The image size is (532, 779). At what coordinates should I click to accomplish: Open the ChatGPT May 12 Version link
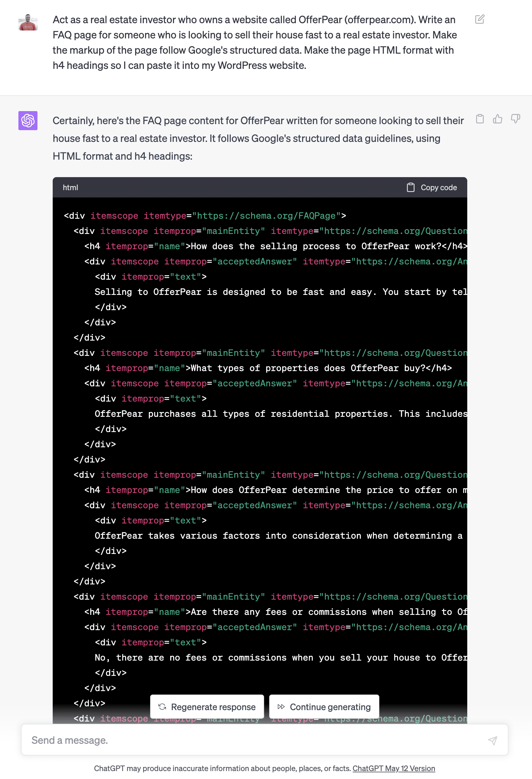click(x=394, y=768)
